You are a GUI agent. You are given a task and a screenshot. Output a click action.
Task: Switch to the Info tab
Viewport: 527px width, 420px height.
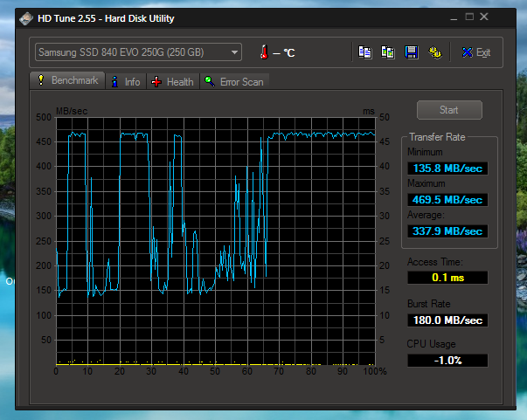pos(126,81)
